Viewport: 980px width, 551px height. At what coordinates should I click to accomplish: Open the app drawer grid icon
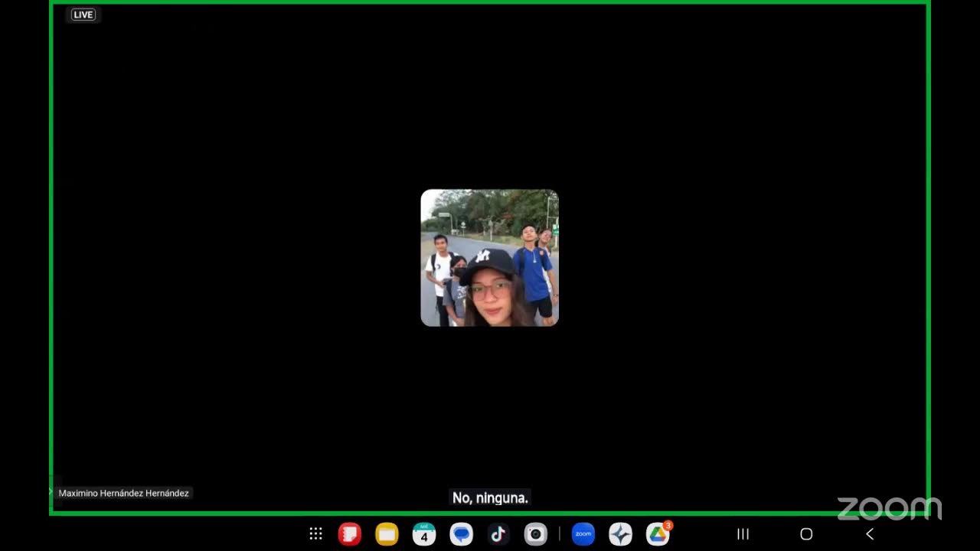(315, 534)
